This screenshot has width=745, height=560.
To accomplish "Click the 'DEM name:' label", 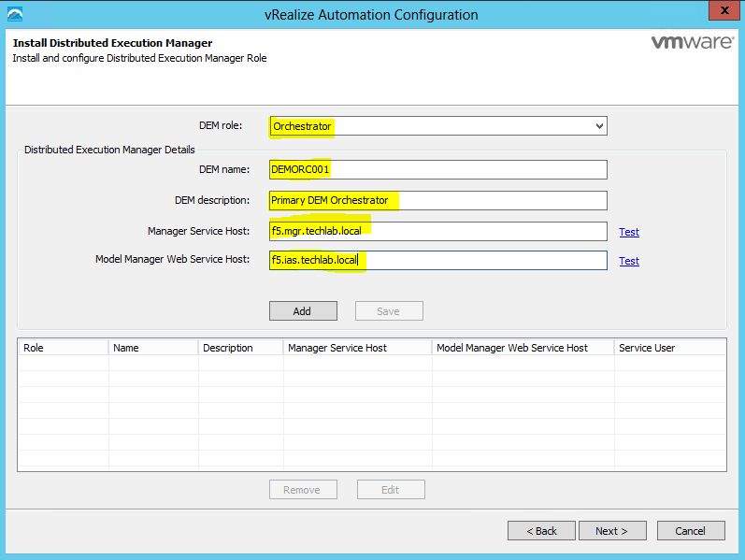I will click(224, 169).
